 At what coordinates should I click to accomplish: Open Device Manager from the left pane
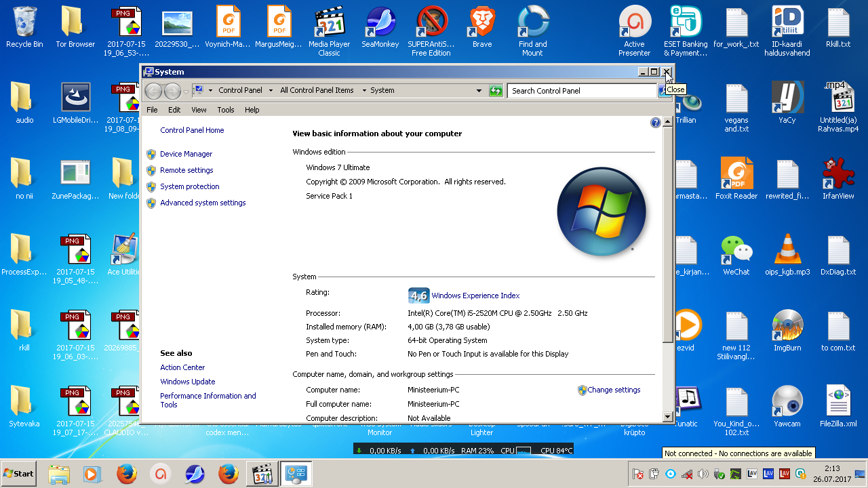[186, 154]
